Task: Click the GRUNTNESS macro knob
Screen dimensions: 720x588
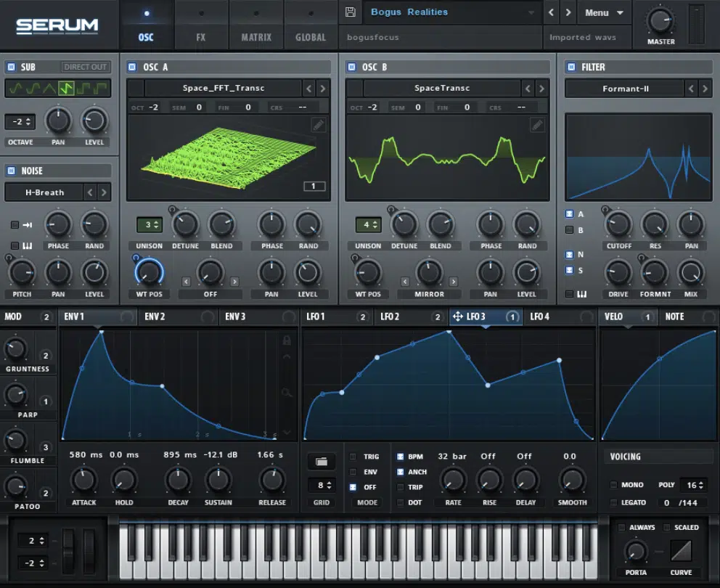Action: tap(15, 349)
